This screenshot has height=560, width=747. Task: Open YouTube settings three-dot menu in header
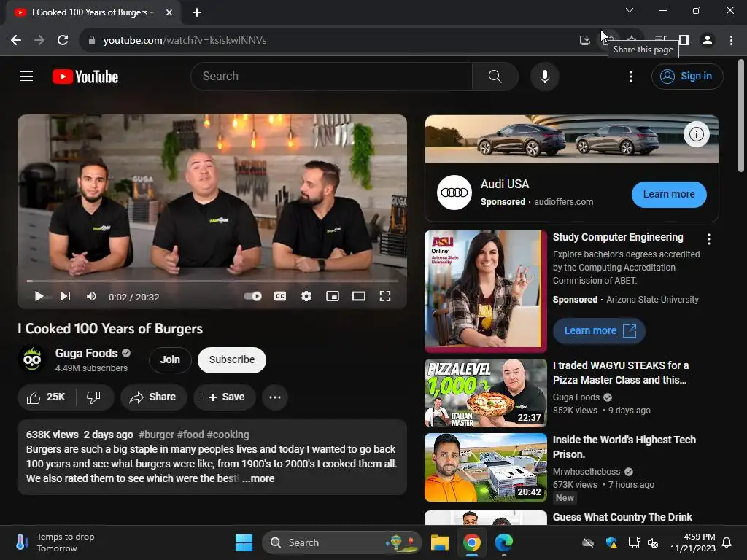tap(631, 76)
